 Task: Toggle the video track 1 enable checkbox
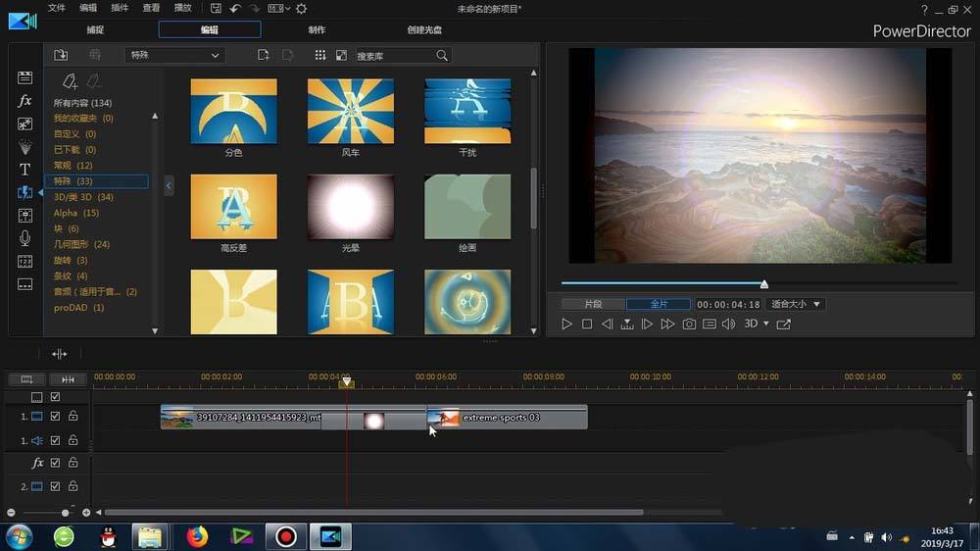[55, 416]
